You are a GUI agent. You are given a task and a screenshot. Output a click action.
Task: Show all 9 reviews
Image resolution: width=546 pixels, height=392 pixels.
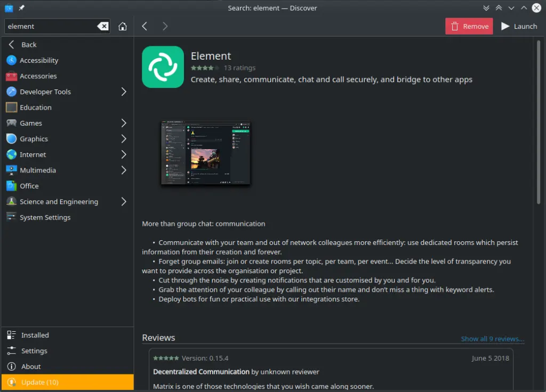pos(492,339)
